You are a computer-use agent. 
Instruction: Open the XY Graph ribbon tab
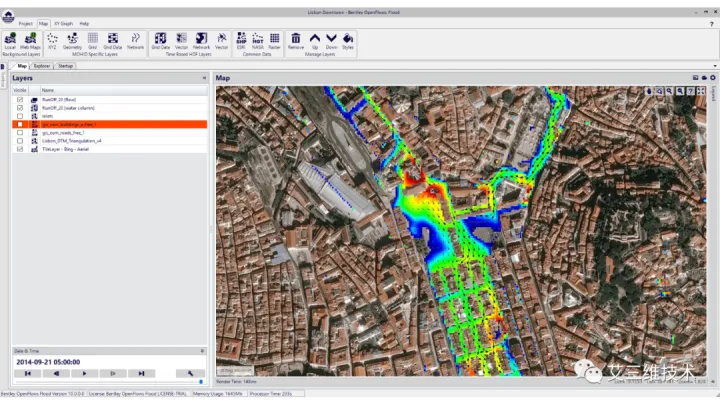click(63, 22)
